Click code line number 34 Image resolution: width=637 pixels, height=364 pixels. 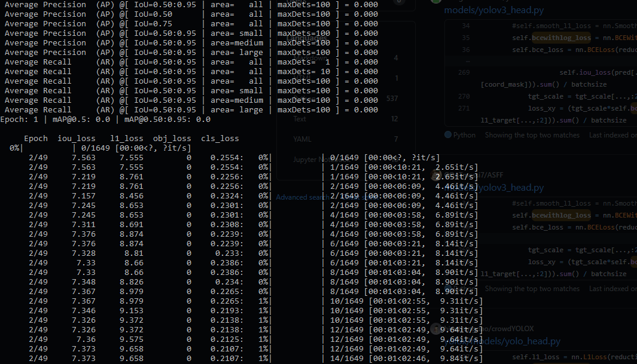click(x=465, y=26)
